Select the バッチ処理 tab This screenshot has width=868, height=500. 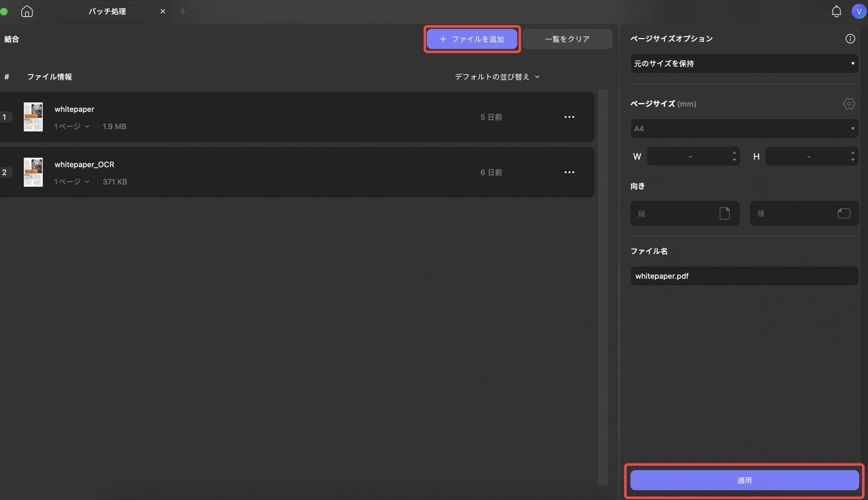point(107,11)
